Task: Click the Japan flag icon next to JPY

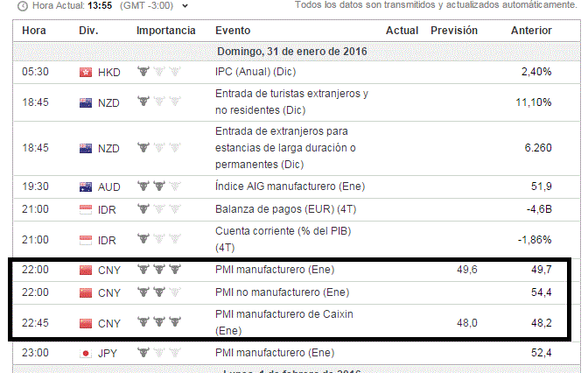Action: click(86, 354)
